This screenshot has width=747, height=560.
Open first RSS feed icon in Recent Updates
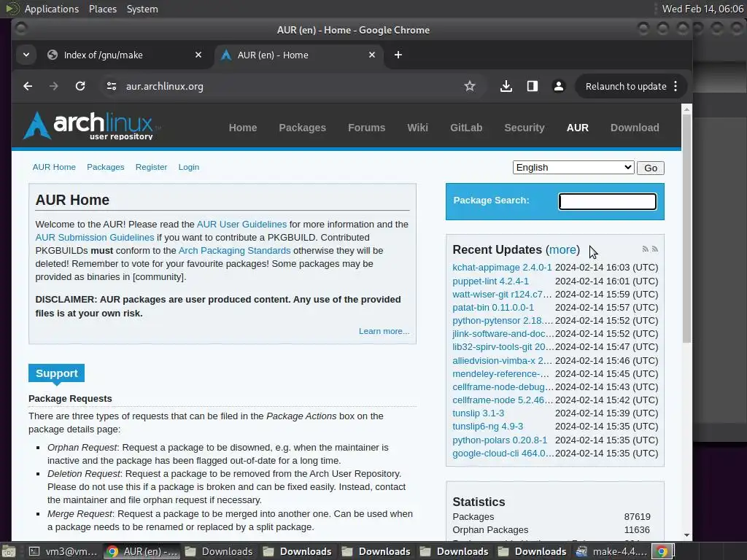645,249
